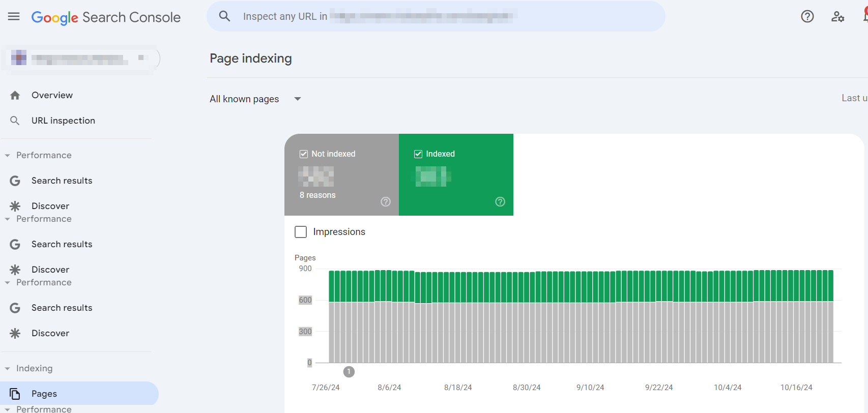Enable the Impressions checkbox
Screen dimensions: 868x413
coord(301,232)
